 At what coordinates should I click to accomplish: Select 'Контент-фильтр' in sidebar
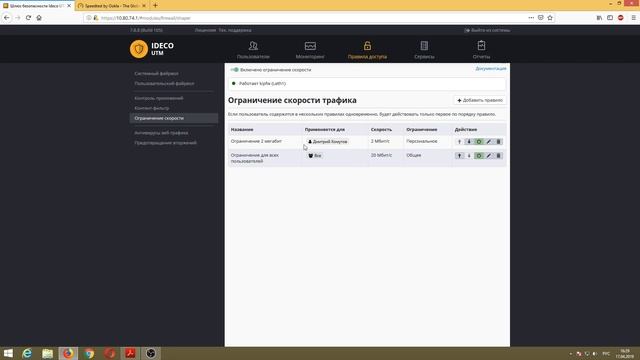point(151,108)
